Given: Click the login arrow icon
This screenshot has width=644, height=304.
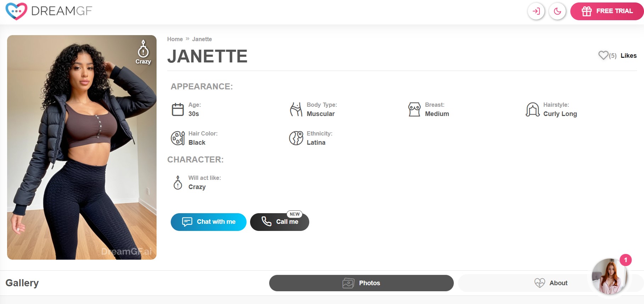Looking at the screenshot, I should [x=536, y=11].
